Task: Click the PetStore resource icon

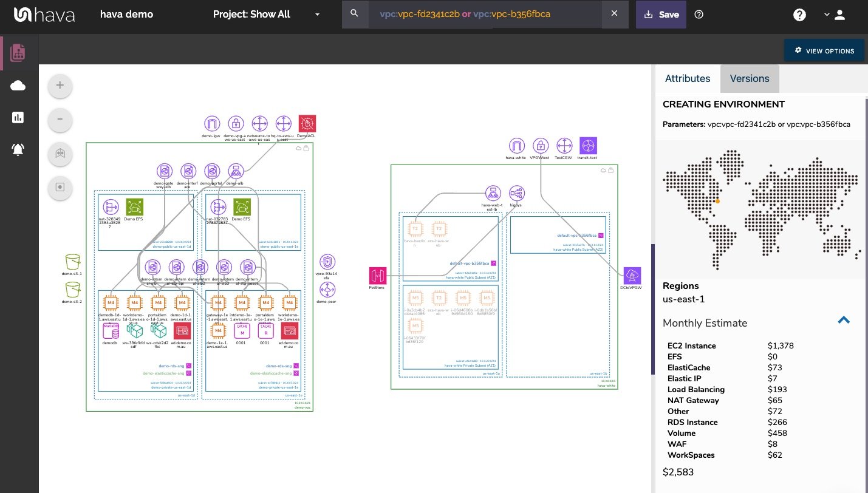Action: click(377, 275)
